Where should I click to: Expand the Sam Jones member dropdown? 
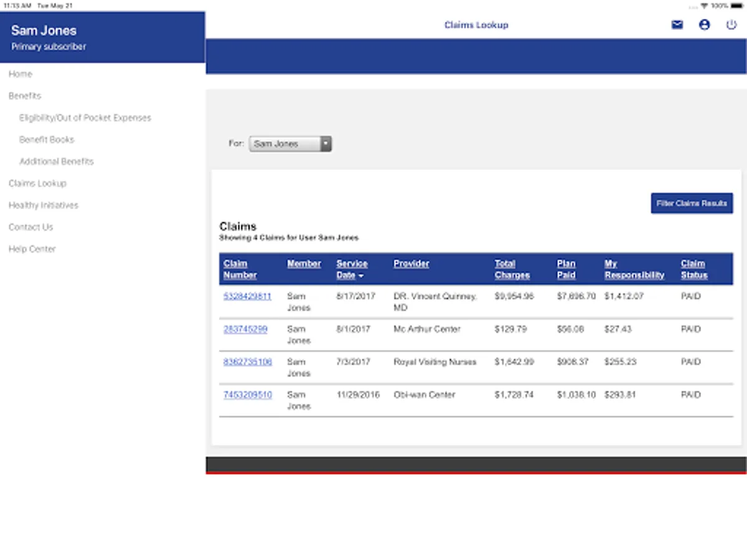click(x=290, y=144)
